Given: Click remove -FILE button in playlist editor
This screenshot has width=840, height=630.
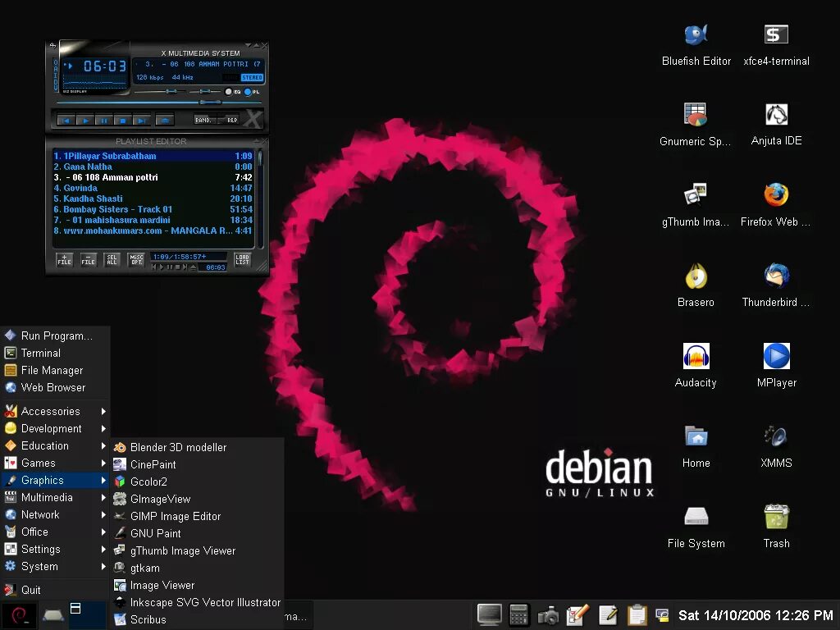Looking at the screenshot, I should pos(89,260).
